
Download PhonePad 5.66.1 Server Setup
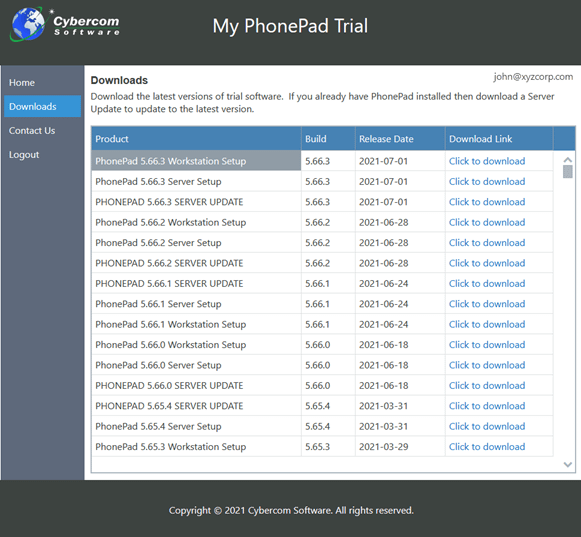(x=487, y=304)
